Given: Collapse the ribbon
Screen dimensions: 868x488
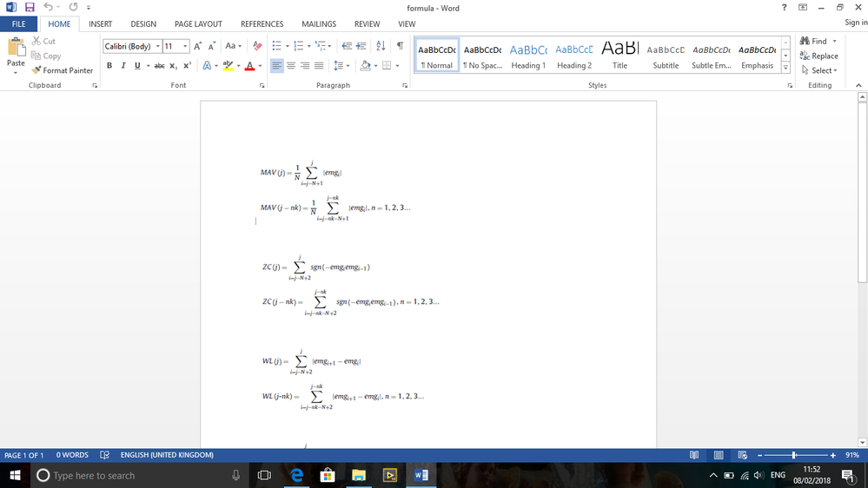Looking at the screenshot, I should (x=858, y=85).
